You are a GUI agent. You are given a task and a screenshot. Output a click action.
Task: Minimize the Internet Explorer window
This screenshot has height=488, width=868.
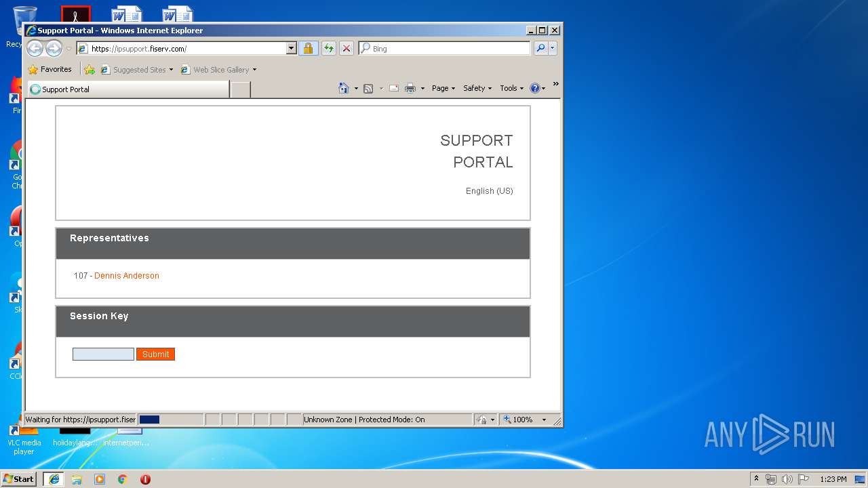tap(531, 30)
